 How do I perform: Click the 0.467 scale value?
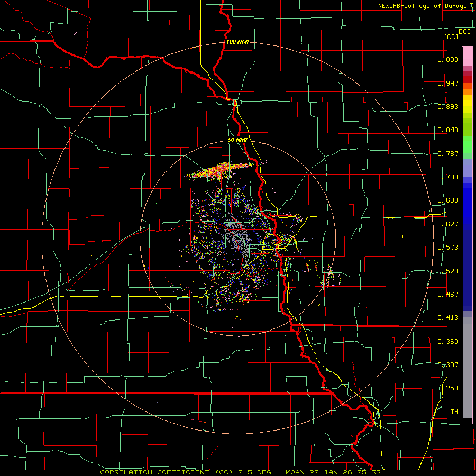[448, 295]
